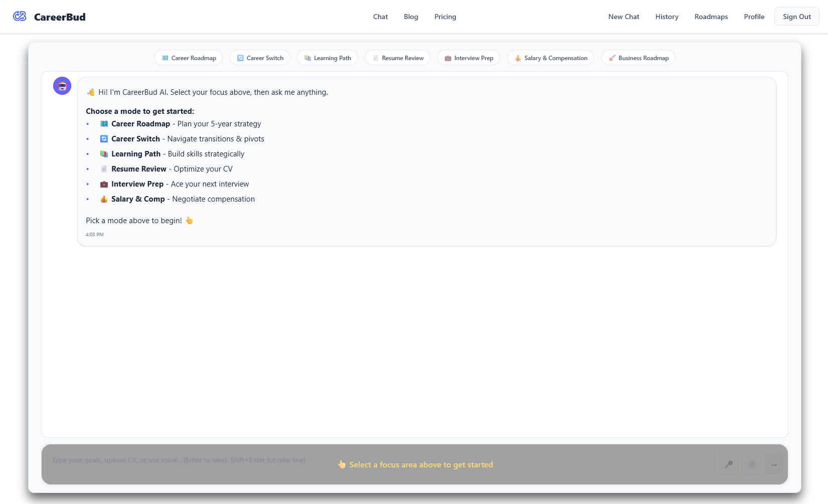Select the Career Roadmap mode chip

[188, 58]
